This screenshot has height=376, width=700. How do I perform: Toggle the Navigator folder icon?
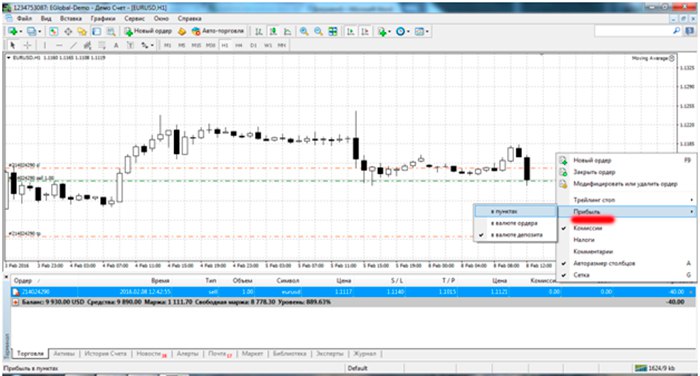[82, 31]
